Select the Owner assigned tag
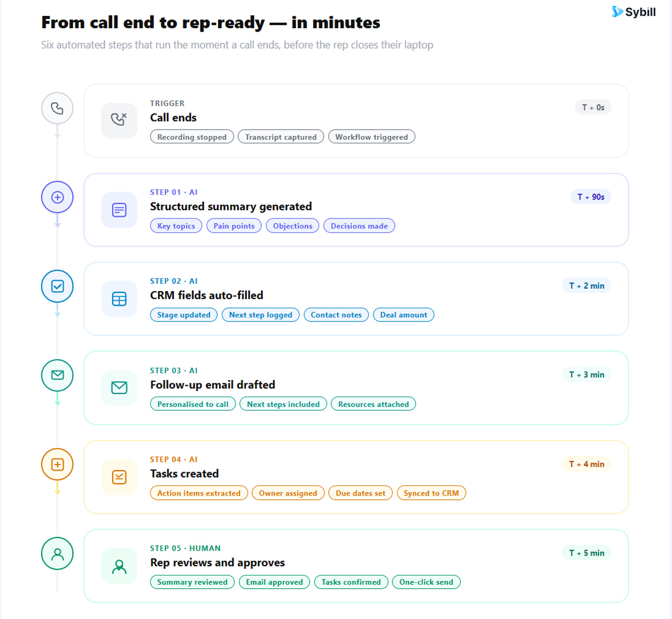Screen dimensions: 672x619 point(288,493)
